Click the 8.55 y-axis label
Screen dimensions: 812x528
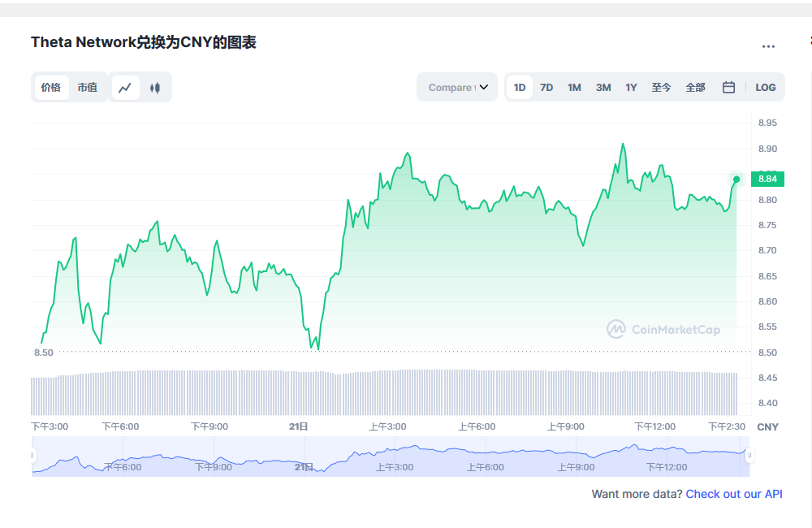pyautogui.click(x=767, y=327)
